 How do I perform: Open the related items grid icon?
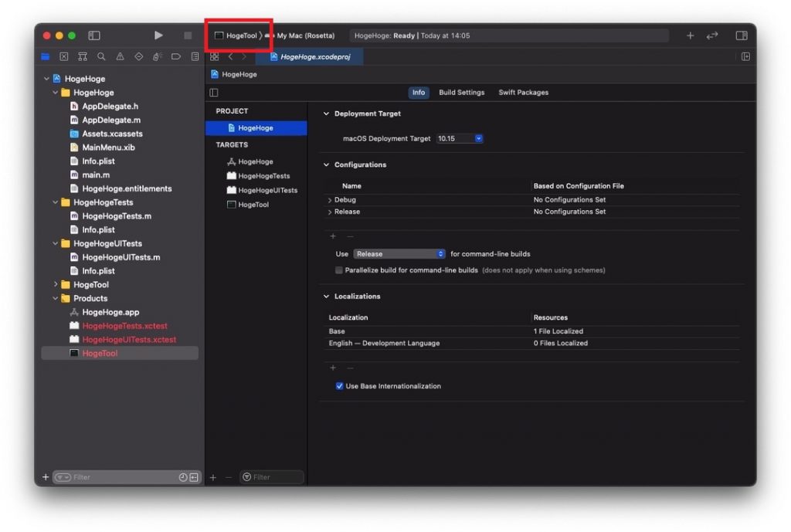click(215, 56)
